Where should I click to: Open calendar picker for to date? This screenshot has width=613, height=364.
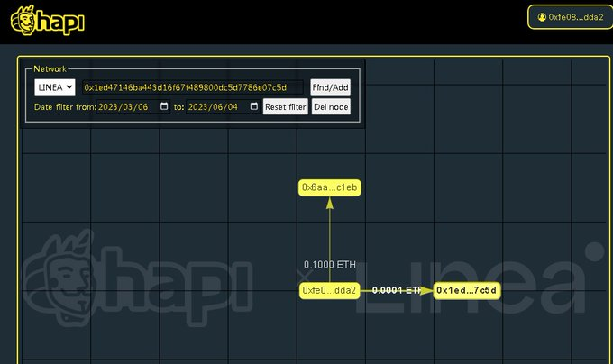[254, 106]
